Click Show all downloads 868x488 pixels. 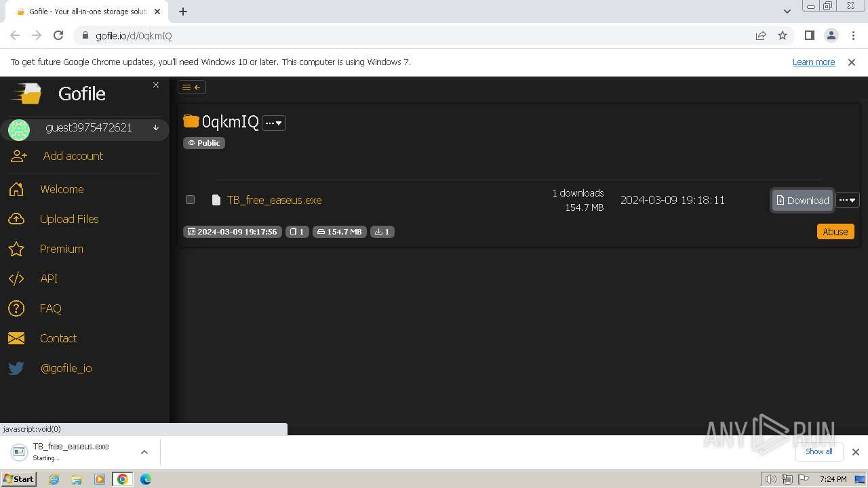point(819,451)
